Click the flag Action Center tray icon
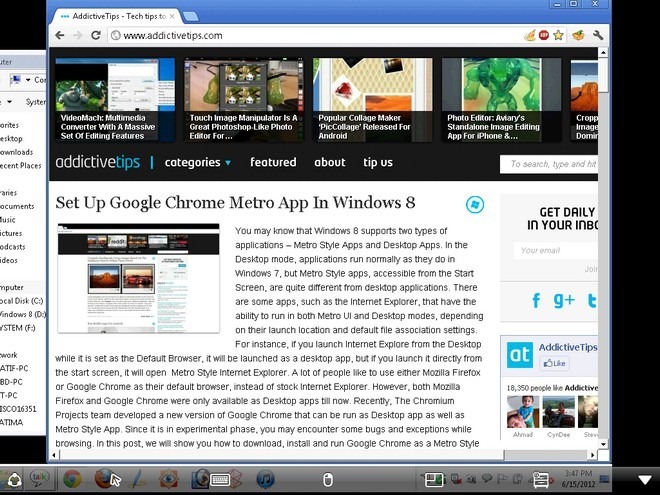The width and height of the screenshot is (660, 495). click(x=503, y=479)
